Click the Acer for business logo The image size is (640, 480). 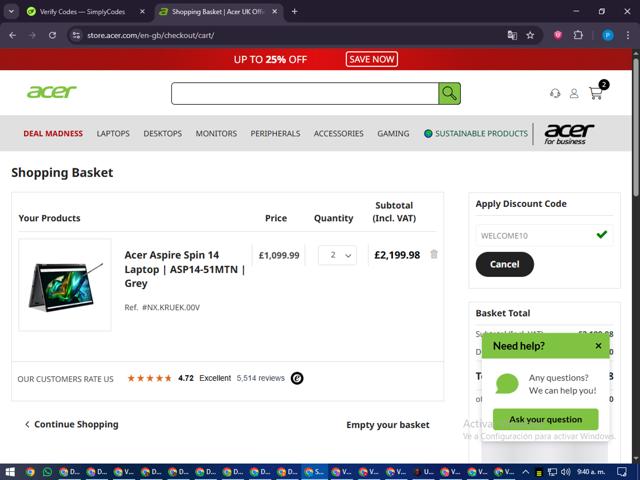(569, 134)
